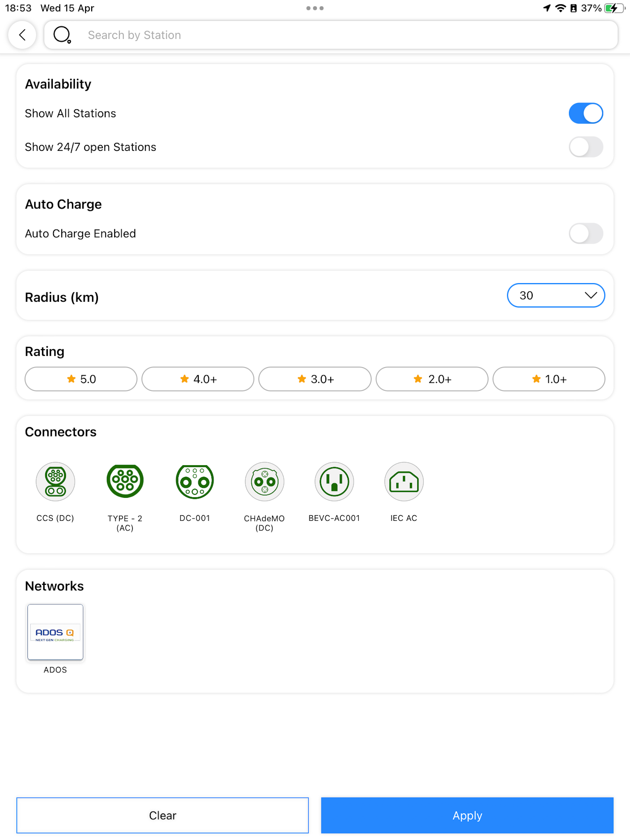The height and width of the screenshot is (840, 630).
Task: Apply the selected filters
Action: tap(467, 815)
